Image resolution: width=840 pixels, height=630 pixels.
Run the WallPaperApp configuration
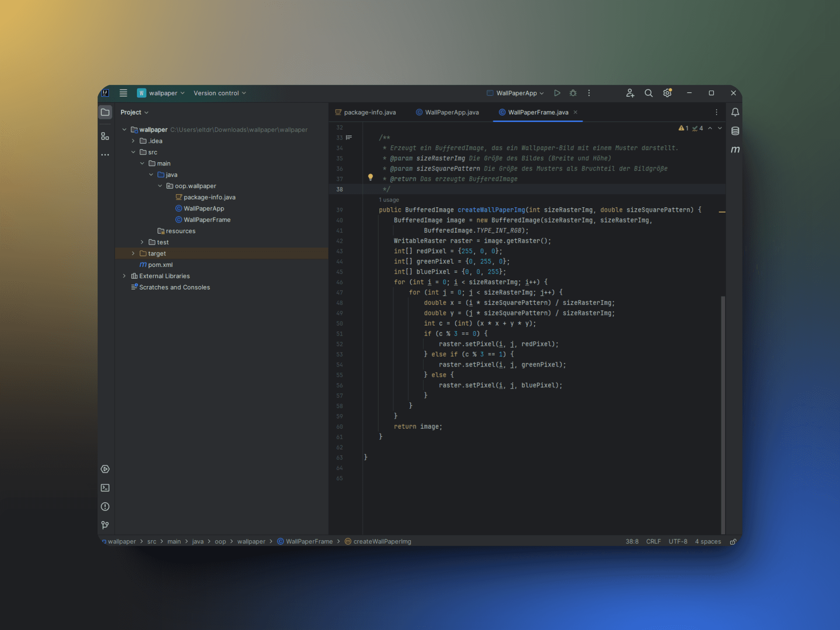pos(557,93)
